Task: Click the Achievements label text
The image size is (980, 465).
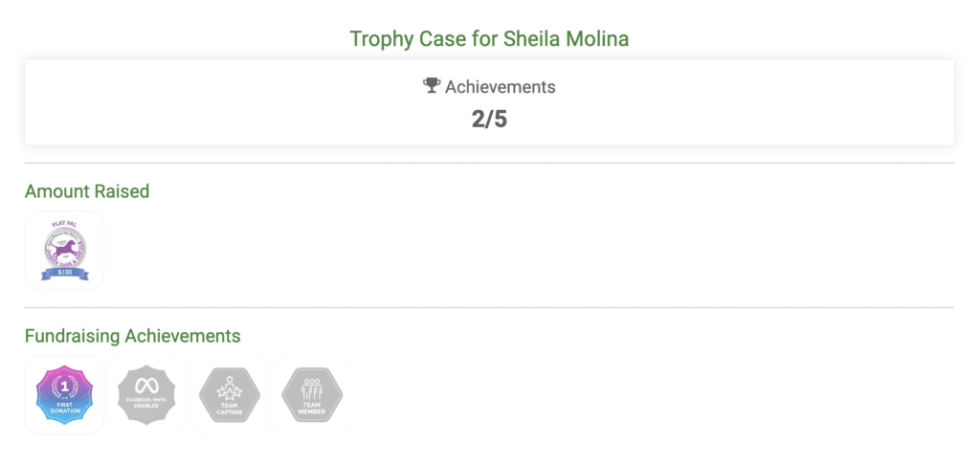Action: tap(500, 87)
